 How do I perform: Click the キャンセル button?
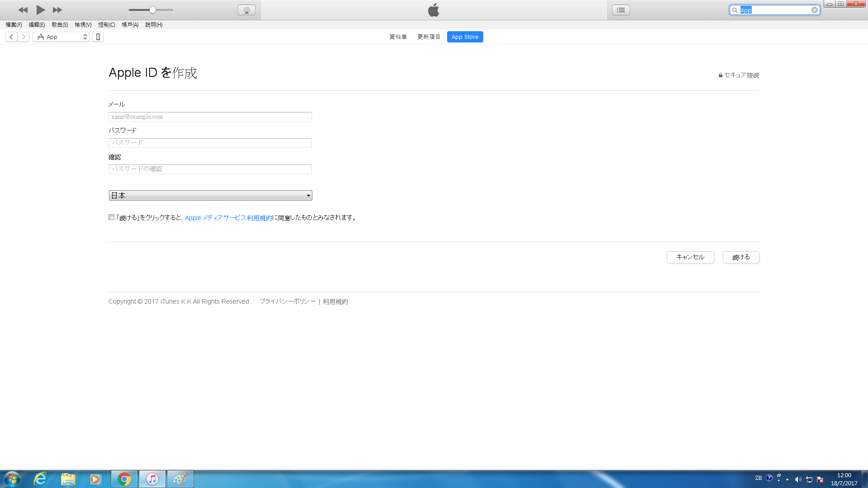click(690, 257)
